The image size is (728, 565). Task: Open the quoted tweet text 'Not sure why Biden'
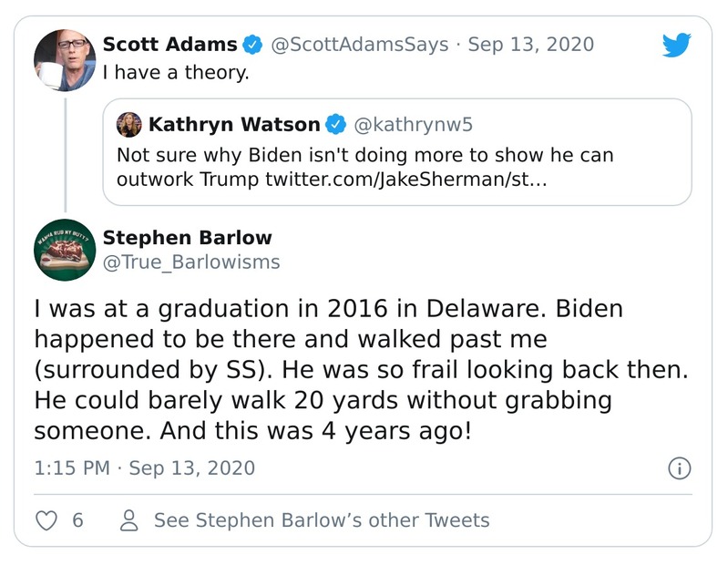coord(364,155)
